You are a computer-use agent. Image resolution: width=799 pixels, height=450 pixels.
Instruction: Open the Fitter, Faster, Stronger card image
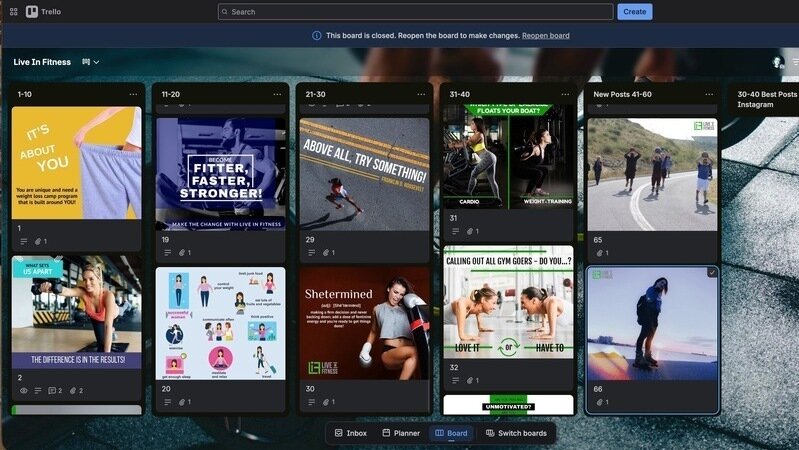pos(221,174)
